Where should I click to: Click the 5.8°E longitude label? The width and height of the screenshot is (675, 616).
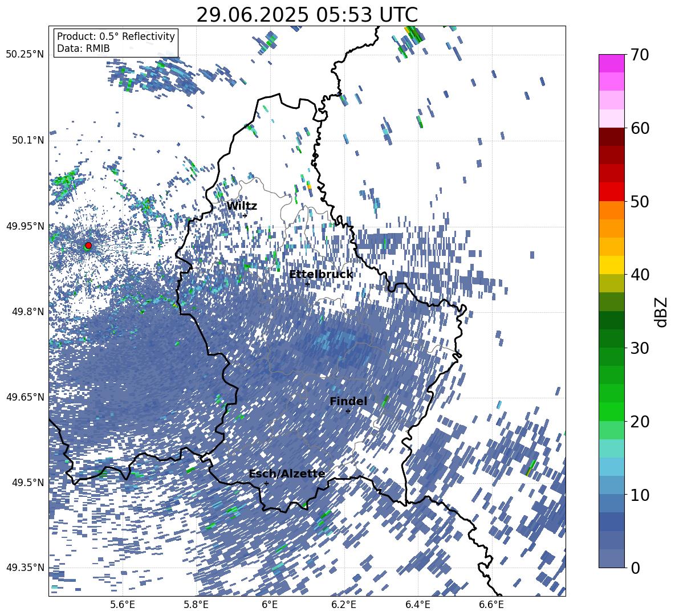tap(196, 605)
